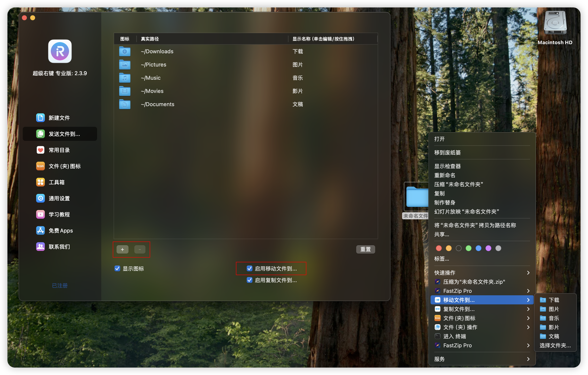The image size is (588, 375).
Task: Click the plus button to add folder
Action: click(122, 249)
